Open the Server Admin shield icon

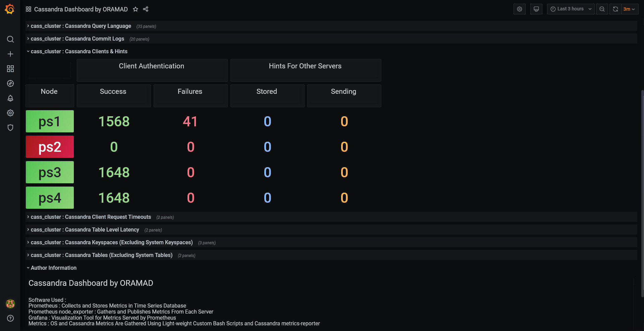point(10,128)
